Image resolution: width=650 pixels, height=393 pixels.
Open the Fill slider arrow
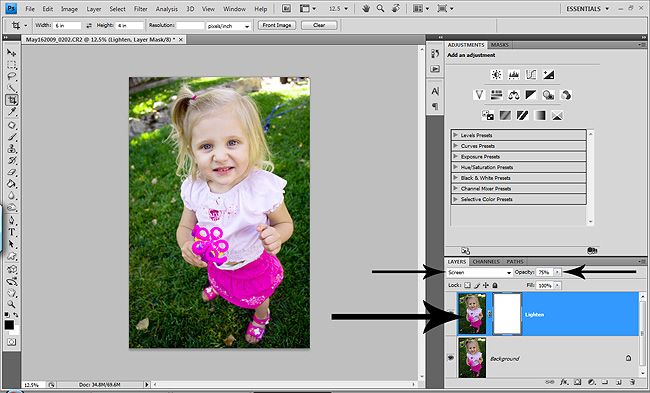pos(558,285)
